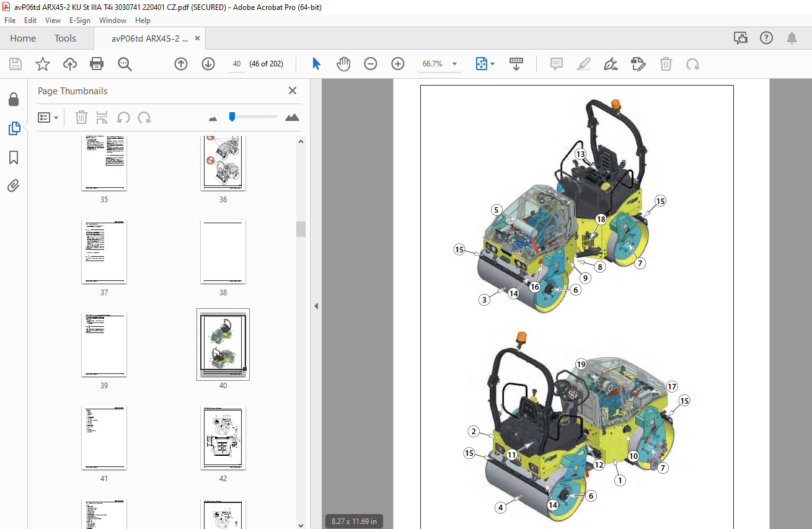Print the document with the printer icon

coord(97,64)
